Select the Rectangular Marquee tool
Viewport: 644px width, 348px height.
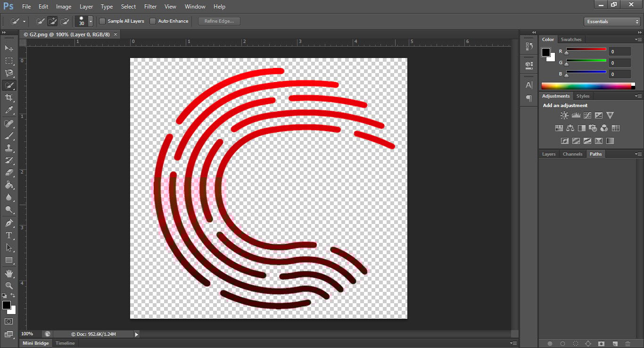tap(9, 61)
